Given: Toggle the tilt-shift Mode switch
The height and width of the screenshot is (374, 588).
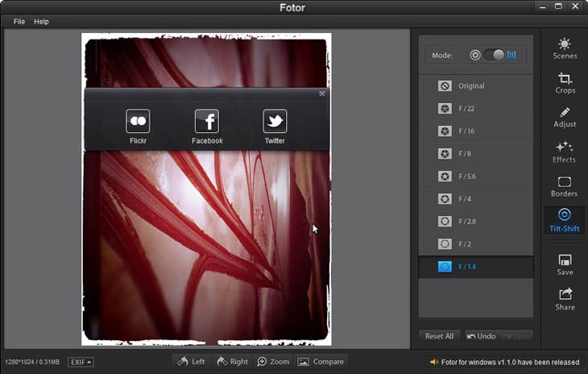Looking at the screenshot, I should (x=493, y=55).
